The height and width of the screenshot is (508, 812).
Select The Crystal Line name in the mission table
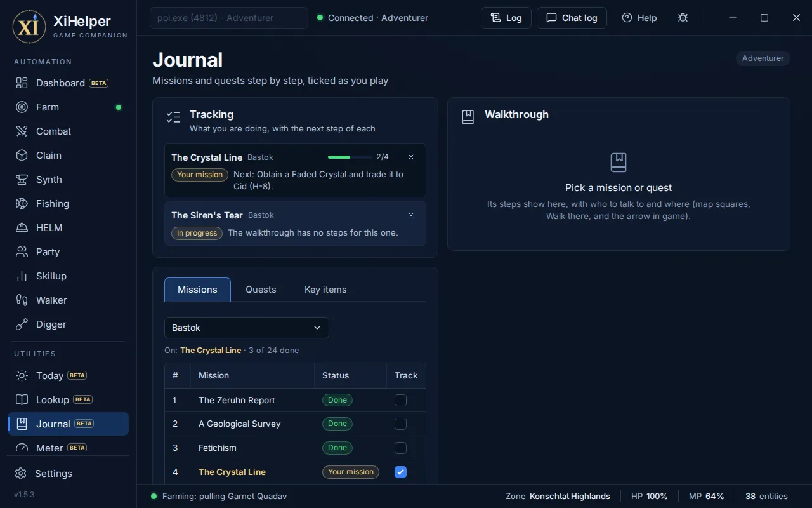232,472
